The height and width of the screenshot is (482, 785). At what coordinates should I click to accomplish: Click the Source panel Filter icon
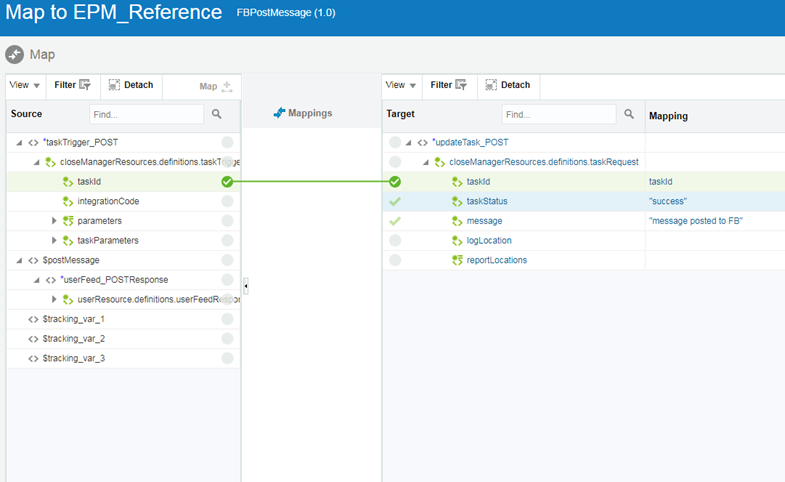(85, 85)
